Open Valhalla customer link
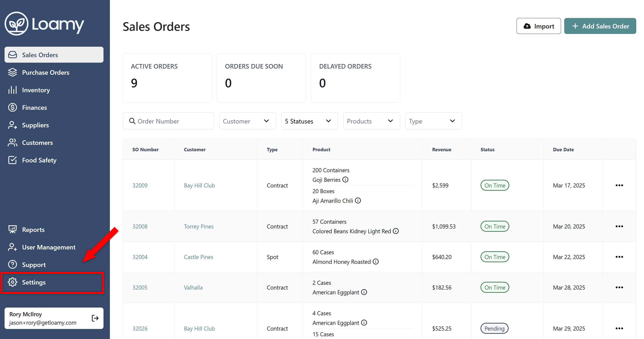Screen dimensions: 644x339 tap(193, 287)
